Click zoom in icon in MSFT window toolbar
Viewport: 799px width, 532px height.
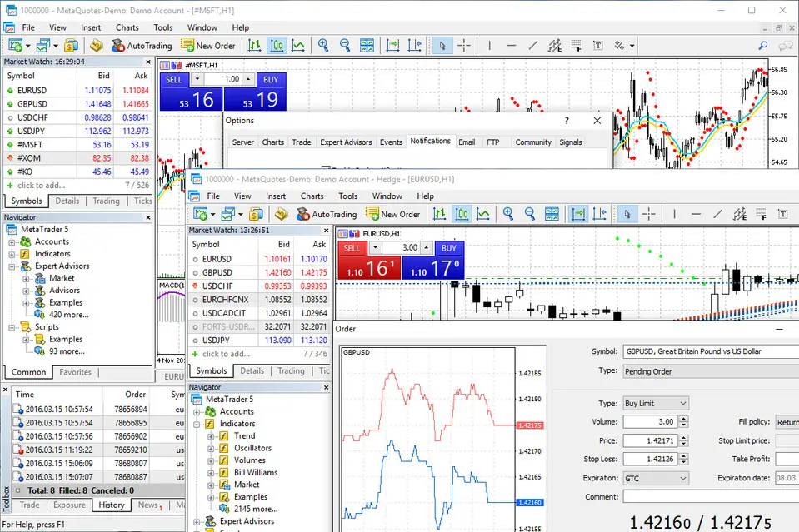point(323,46)
